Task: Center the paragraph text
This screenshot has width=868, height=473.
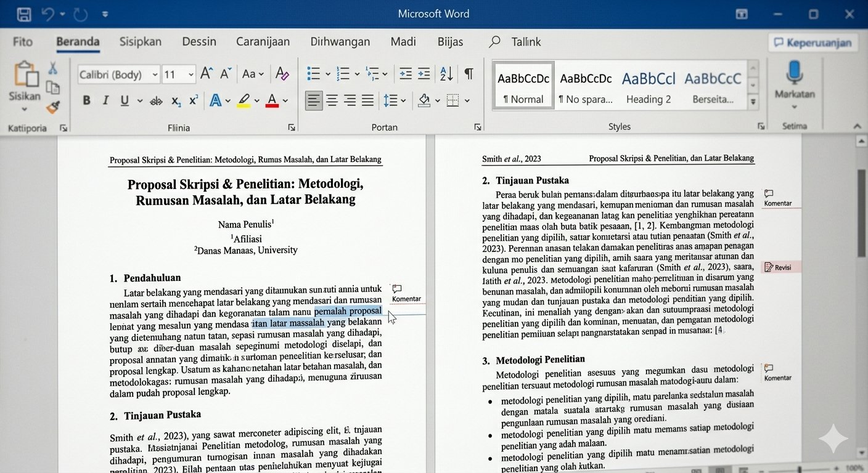Action: 332,100
